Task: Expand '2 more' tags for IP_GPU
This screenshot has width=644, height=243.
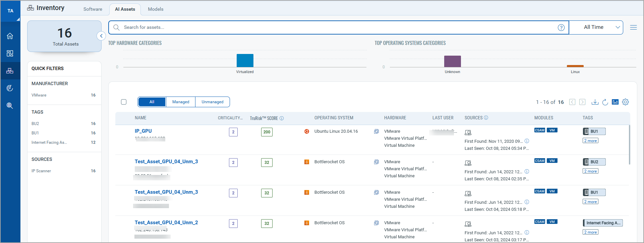Action: (x=590, y=141)
